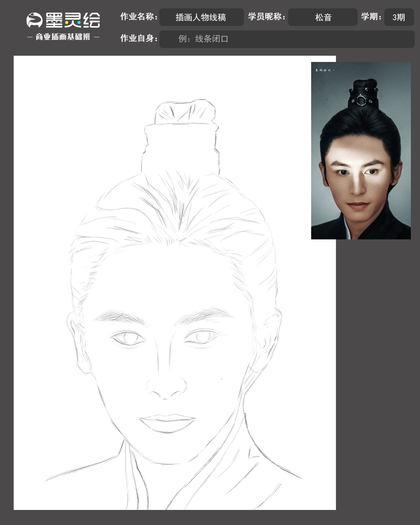This screenshot has width=420, height=525.
Task: Click the 作业自身 field with 例：线条闭口
Action: [287, 39]
